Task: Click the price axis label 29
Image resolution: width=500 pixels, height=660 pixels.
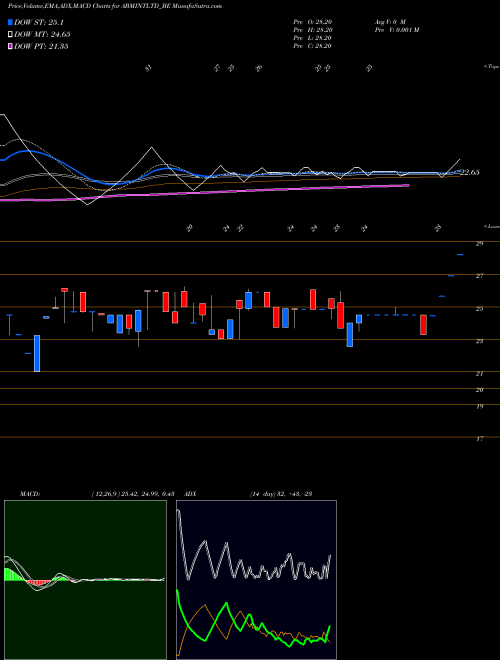Action: point(479,243)
